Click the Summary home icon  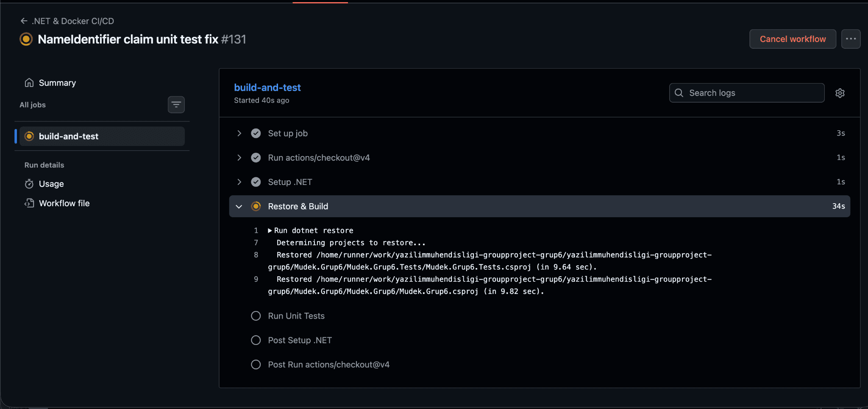tap(29, 83)
